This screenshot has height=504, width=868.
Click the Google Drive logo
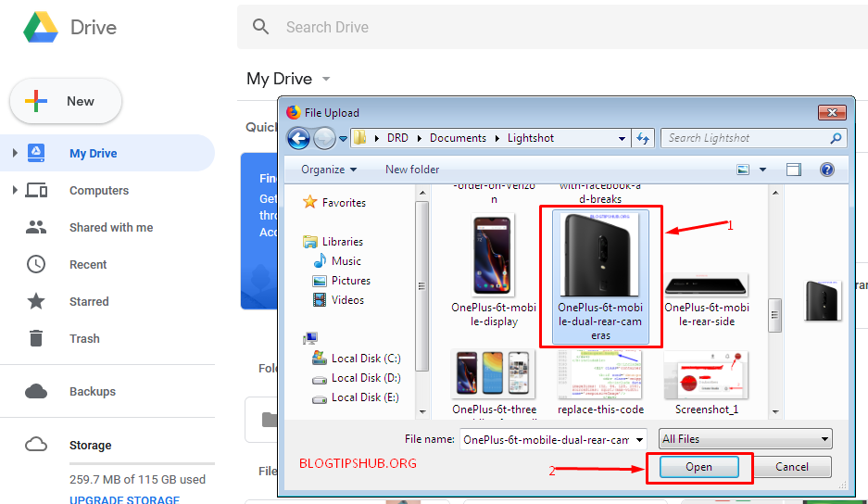[41, 27]
